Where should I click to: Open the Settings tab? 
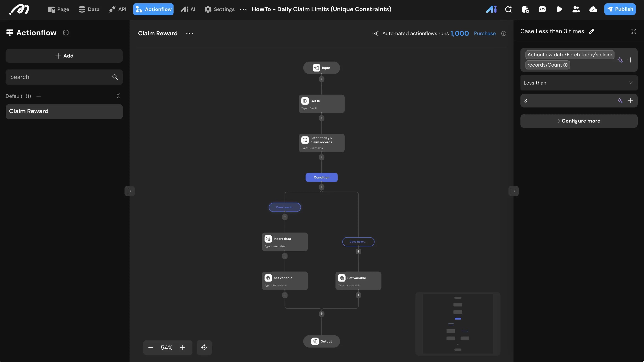(219, 9)
